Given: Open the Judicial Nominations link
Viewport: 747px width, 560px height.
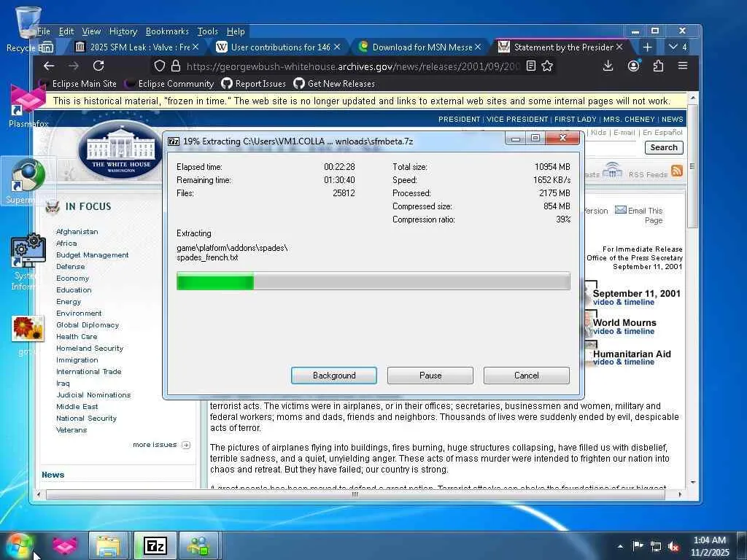Looking at the screenshot, I should point(93,394).
